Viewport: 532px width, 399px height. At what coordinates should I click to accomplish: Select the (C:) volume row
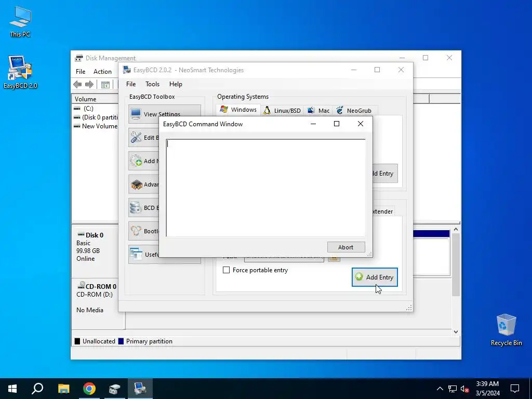pyautogui.click(x=95, y=108)
